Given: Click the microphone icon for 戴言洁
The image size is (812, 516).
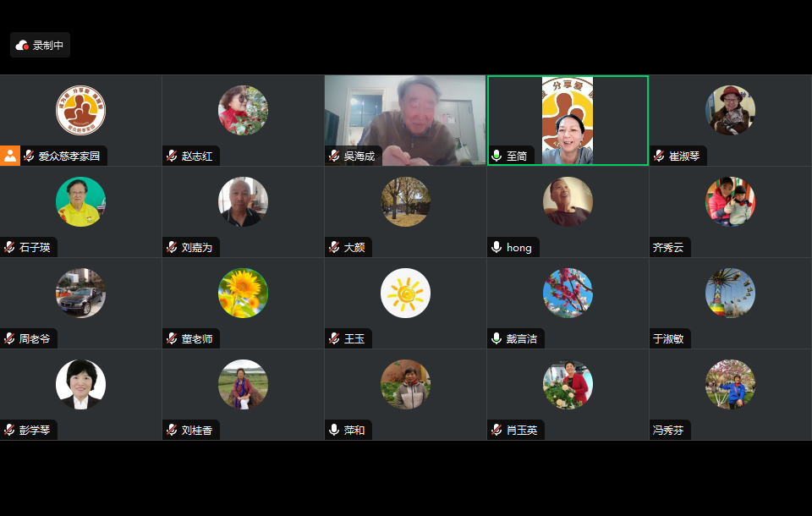Looking at the screenshot, I should click(497, 338).
